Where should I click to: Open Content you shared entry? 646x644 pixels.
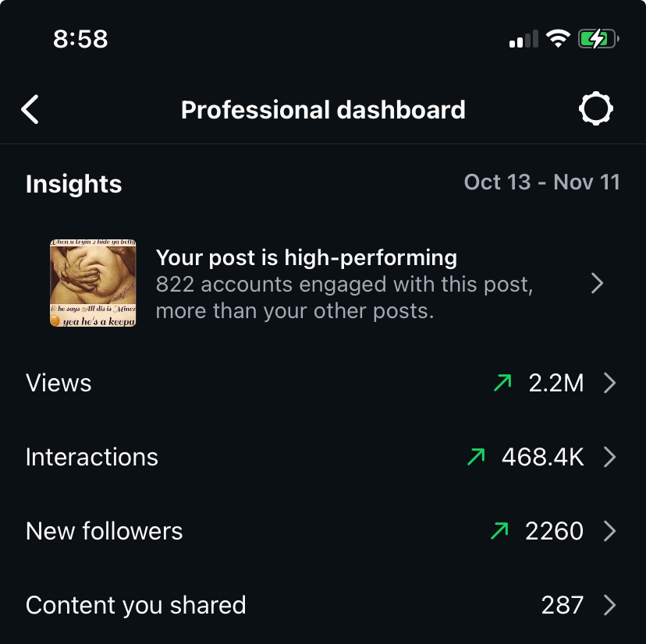tap(323, 605)
